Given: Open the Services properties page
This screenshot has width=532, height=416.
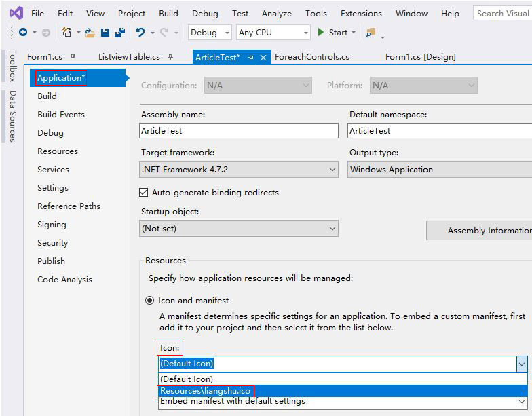Looking at the screenshot, I should (x=53, y=170).
